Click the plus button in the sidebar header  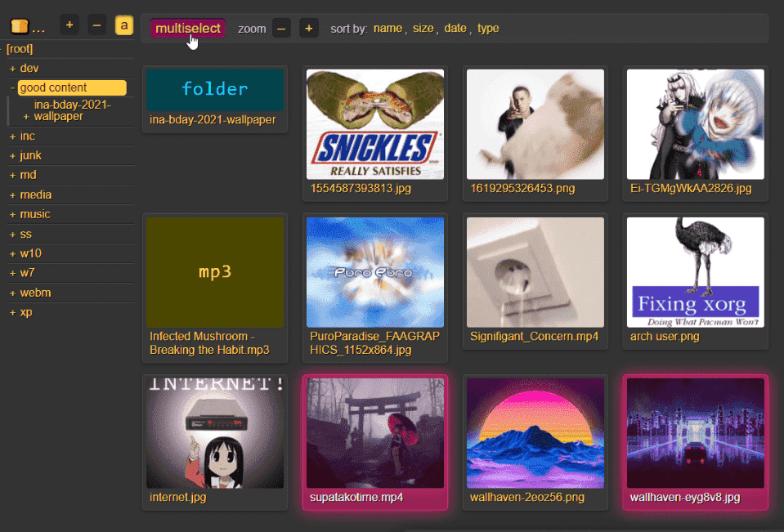point(69,25)
